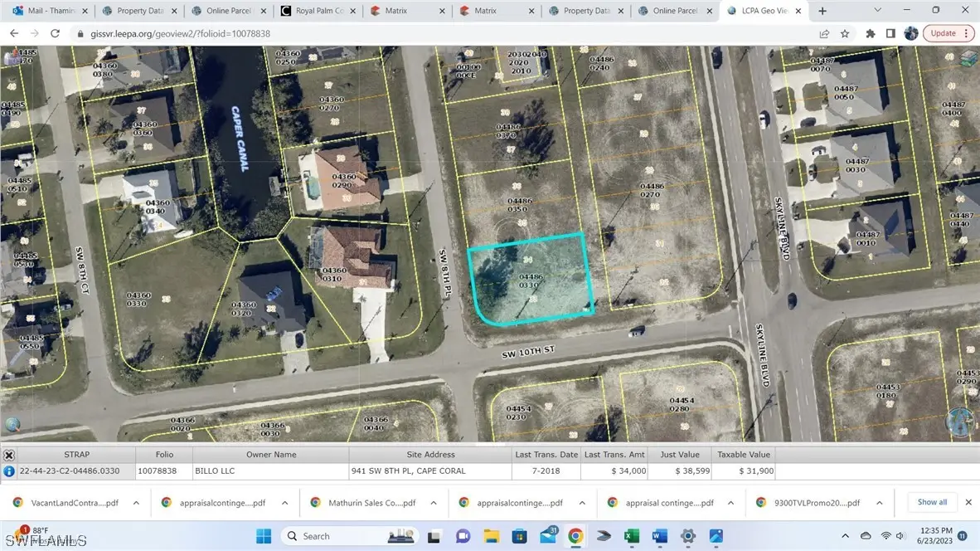This screenshot has width=980, height=551.
Task: Click Show all in the downloads bar
Action: coord(931,502)
